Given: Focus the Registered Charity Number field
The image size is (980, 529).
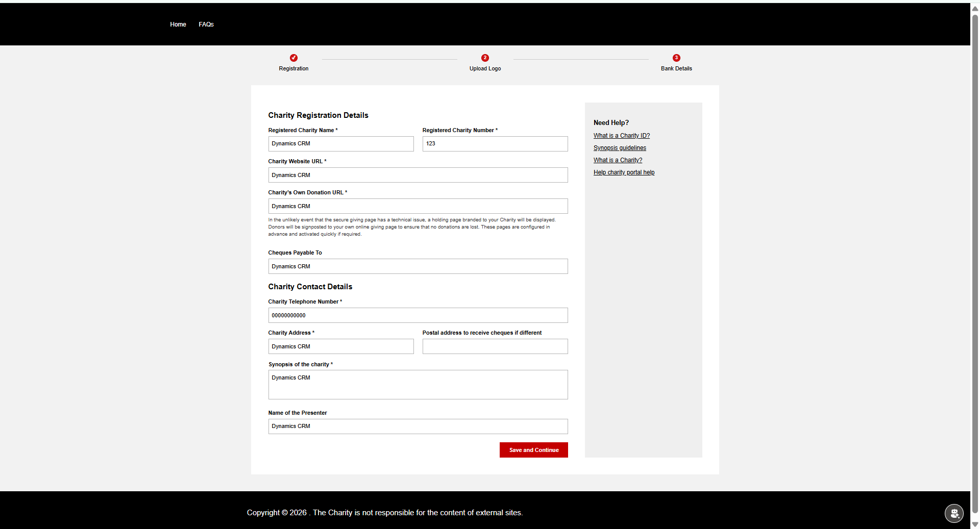Looking at the screenshot, I should click(x=495, y=144).
